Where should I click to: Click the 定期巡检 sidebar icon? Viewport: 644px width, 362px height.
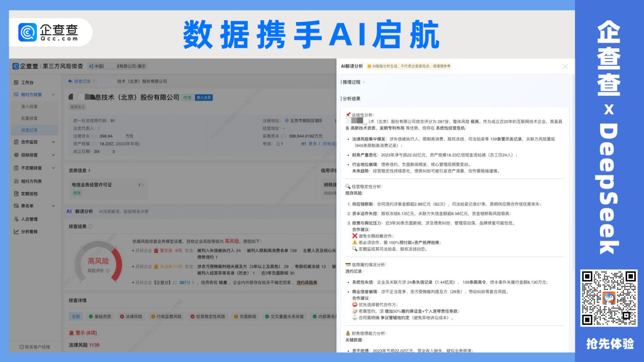coord(16,194)
